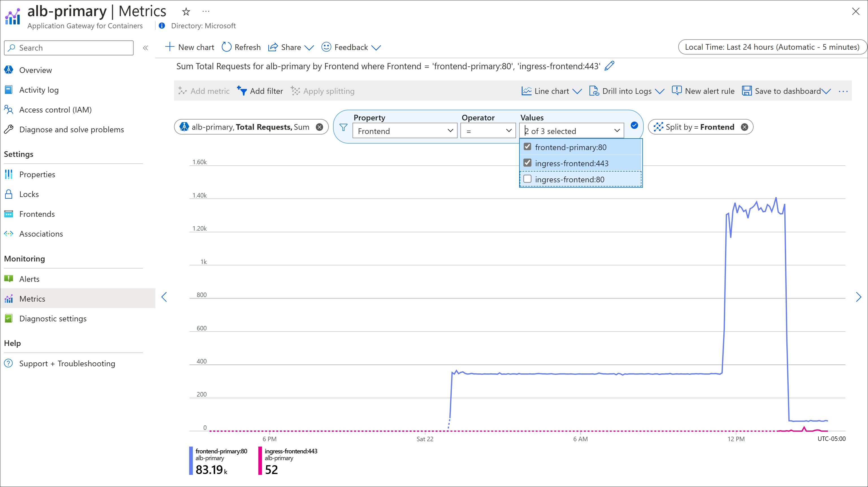Toggle checkbox for ingress-frontend:443
This screenshot has width=868, height=487.
click(x=527, y=163)
